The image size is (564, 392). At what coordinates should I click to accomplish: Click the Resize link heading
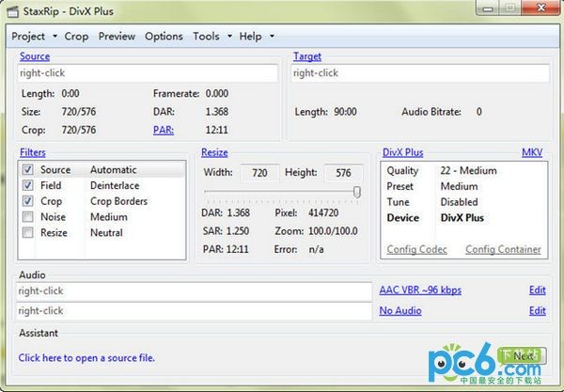[x=214, y=152]
